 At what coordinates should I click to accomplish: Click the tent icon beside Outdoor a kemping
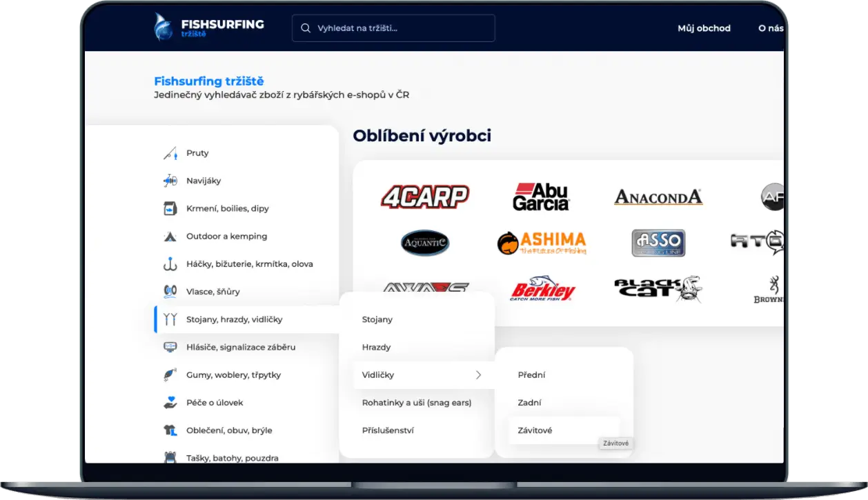click(170, 236)
